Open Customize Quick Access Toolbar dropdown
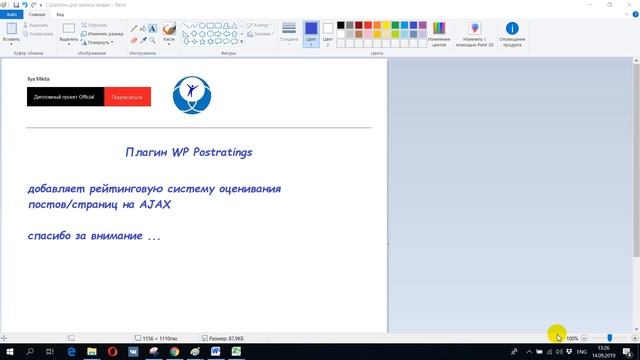Viewport: 640px width, 360px height. (41, 5)
